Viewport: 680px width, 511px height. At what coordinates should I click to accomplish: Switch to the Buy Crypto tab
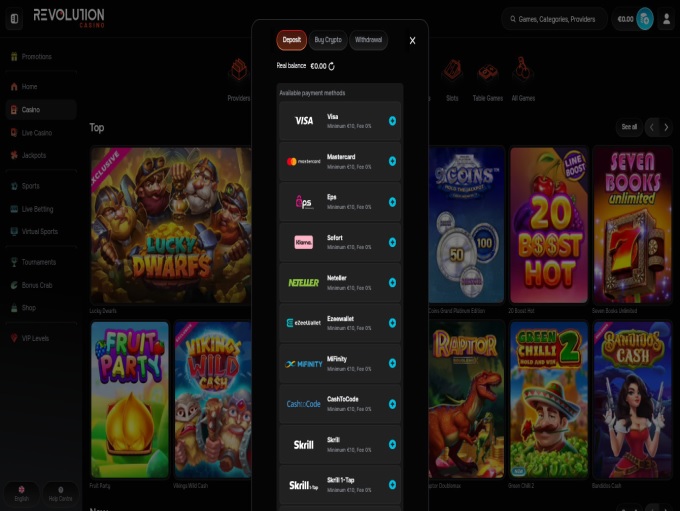coord(328,40)
